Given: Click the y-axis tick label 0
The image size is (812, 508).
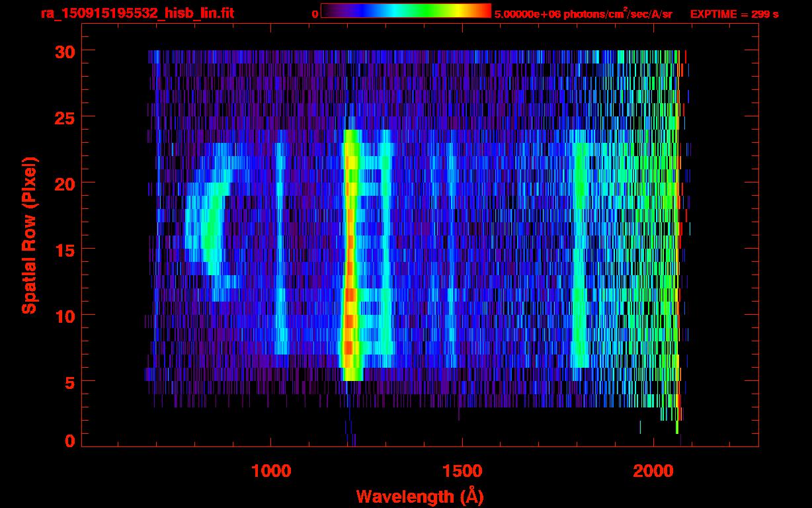Looking at the screenshot, I should point(69,441).
